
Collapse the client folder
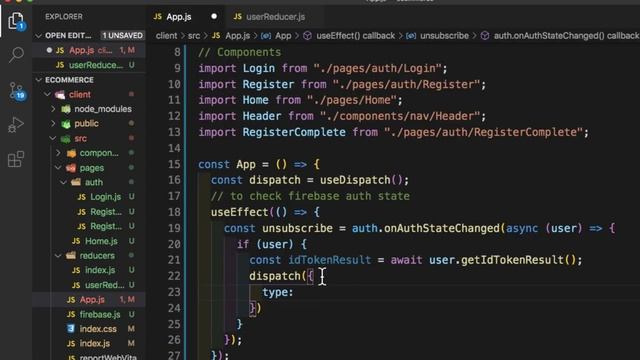[47, 94]
